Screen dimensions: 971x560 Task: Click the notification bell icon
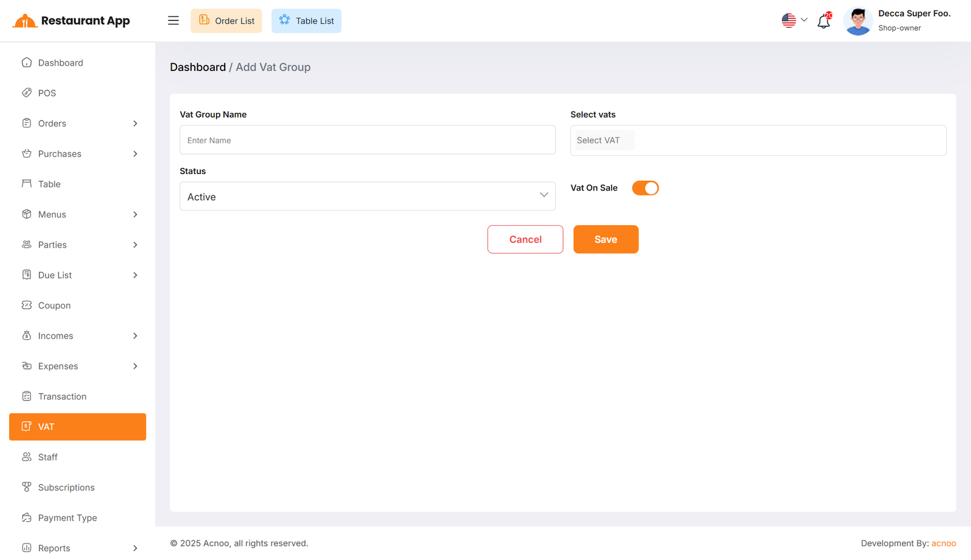click(824, 21)
